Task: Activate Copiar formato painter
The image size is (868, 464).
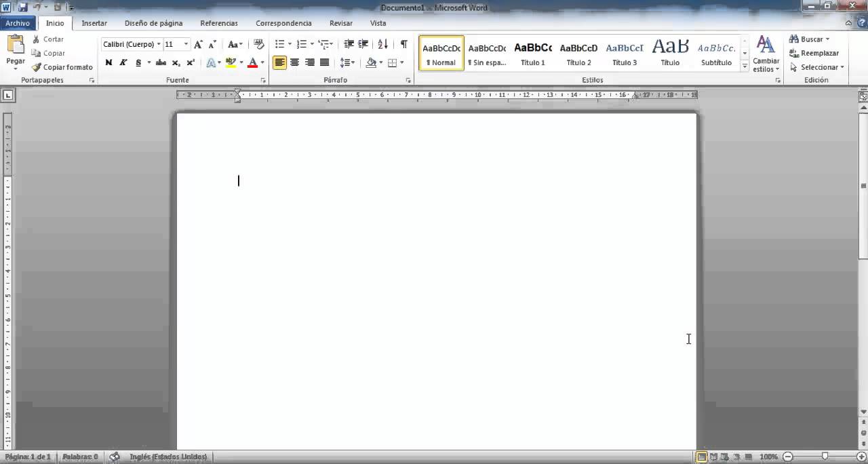Action: [62, 67]
